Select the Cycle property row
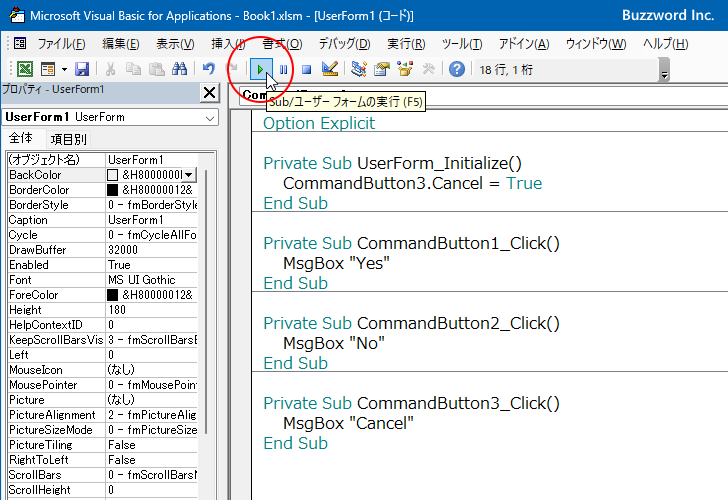The height and width of the screenshot is (500, 728). [x=103, y=235]
